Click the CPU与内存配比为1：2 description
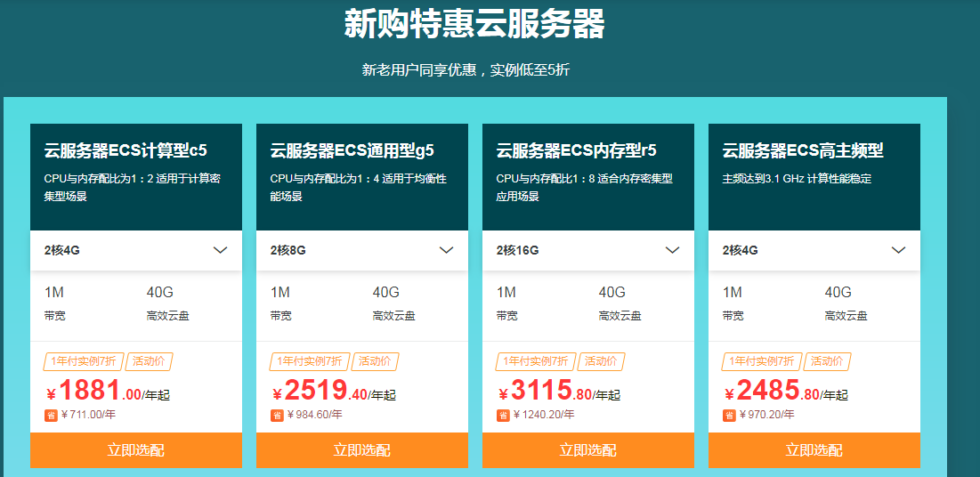The height and width of the screenshot is (477, 980). pos(133,188)
